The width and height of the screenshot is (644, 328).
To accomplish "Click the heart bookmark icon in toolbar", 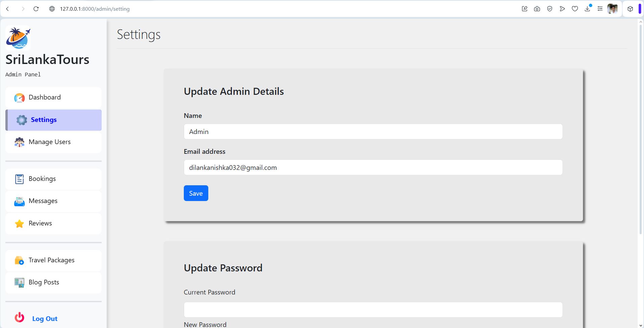I will click(x=575, y=9).
